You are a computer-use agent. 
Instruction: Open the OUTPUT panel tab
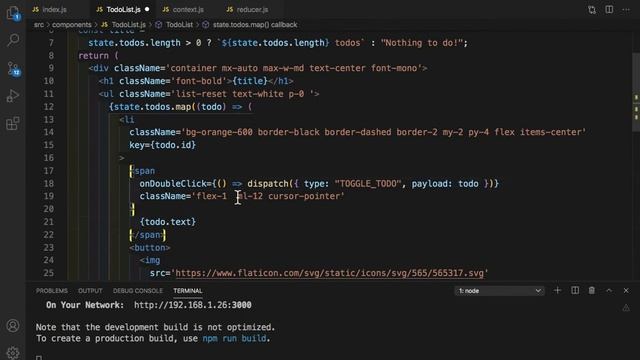90,291
